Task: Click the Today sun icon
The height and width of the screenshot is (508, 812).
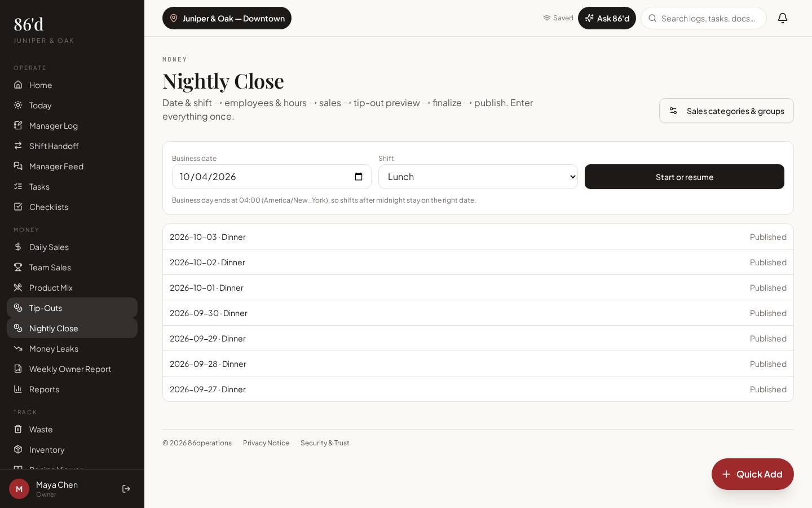Action: (18, 105)
